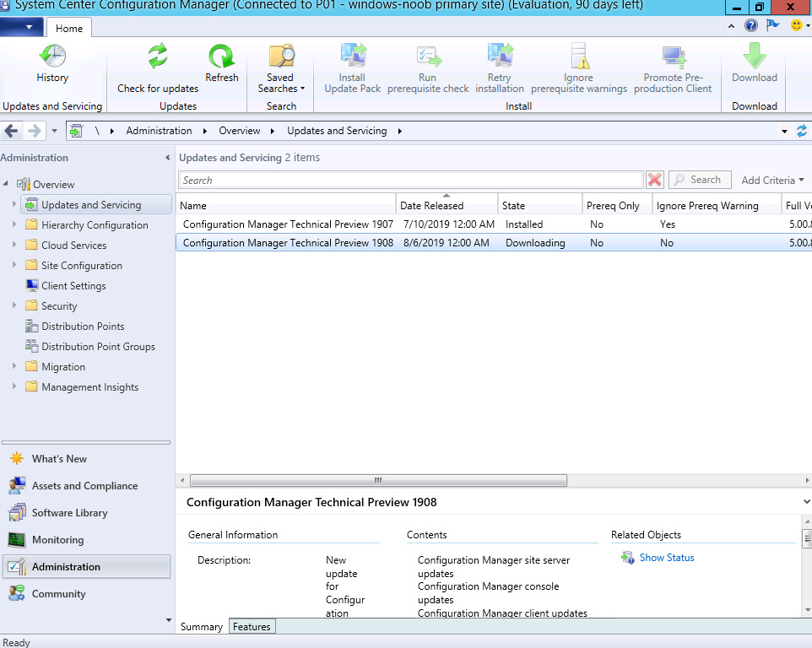This screenshot has height=648, width=812.
Task: Click Ignore prerequisite warnings button
Action: click(x=578, y=68)
